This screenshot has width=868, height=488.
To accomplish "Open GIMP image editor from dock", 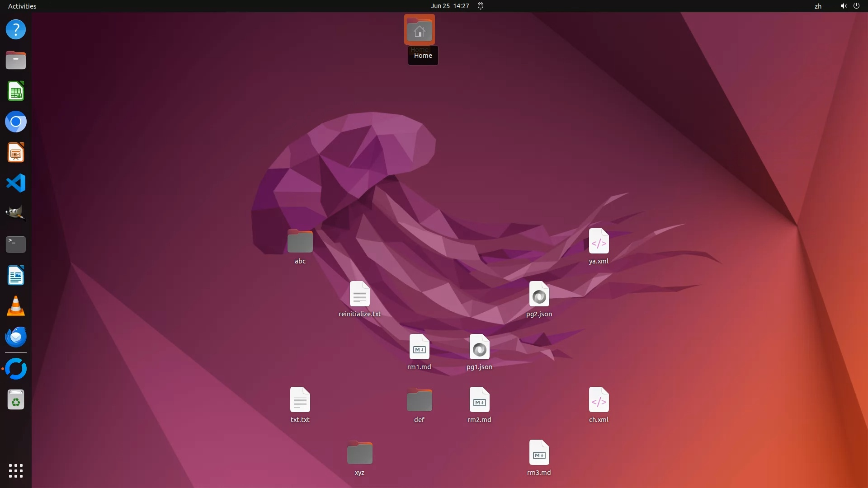I will 16,213.
